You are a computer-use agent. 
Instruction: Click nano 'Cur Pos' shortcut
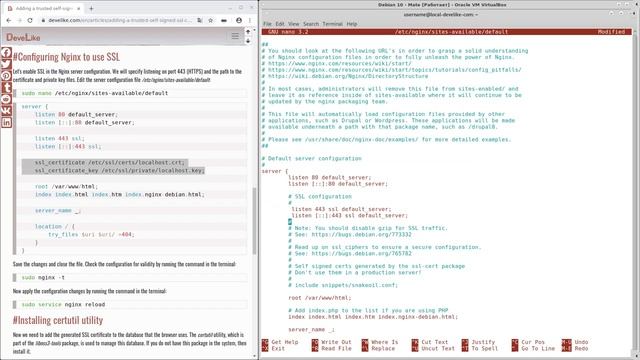click(x=528, y=342)
